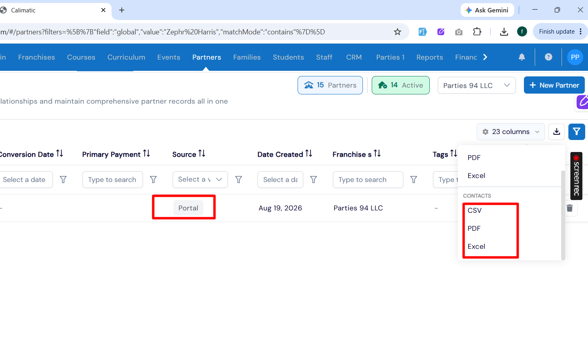This screenshot has height=364, width=588.
Task: Select the Partners tab
Action: pyautogui.click(x=207, y=57)
